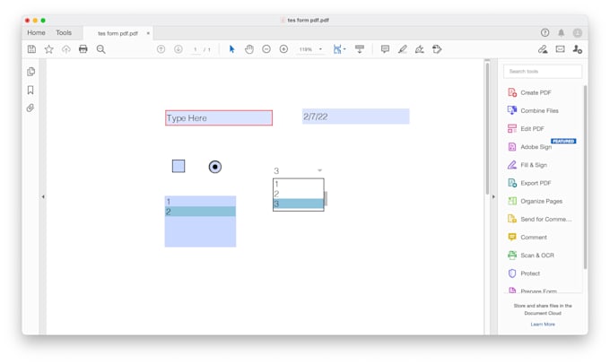Viewport: 610px width, 364px height.
Task: Open page thumbnails panel
Action: (30, 72)
